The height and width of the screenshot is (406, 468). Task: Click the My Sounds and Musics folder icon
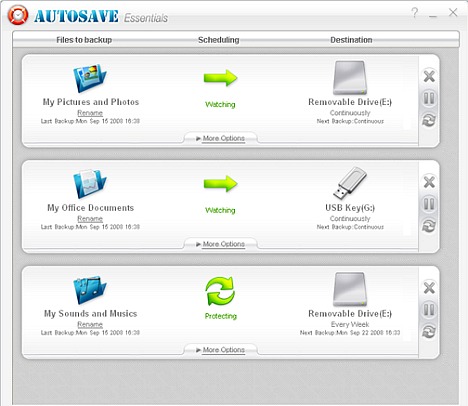(x=90, y=290)
